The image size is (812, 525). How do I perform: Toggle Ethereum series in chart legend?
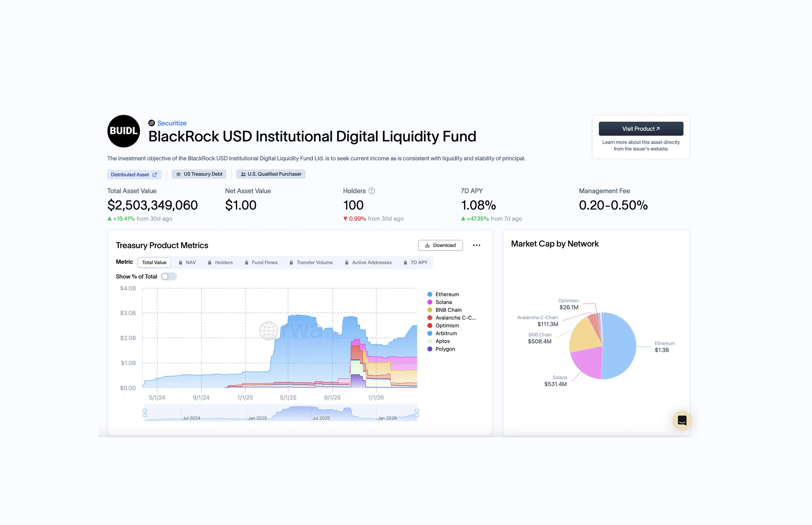coord(443,294)
